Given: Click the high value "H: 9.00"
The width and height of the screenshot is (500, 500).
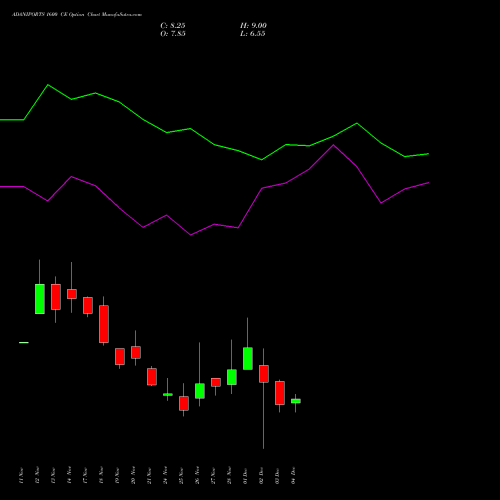Looking at the screenshot, I should pyautogui.click(x=253, y=26).
